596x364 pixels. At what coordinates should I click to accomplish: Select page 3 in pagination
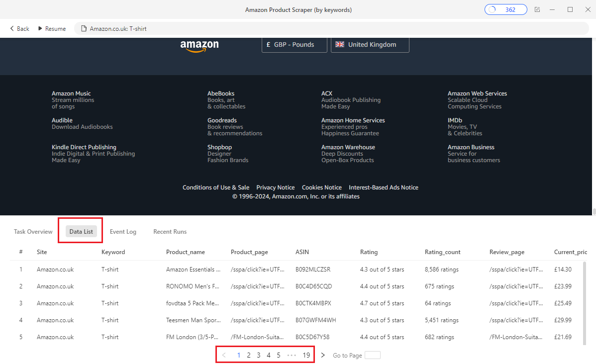click(259, 355)
